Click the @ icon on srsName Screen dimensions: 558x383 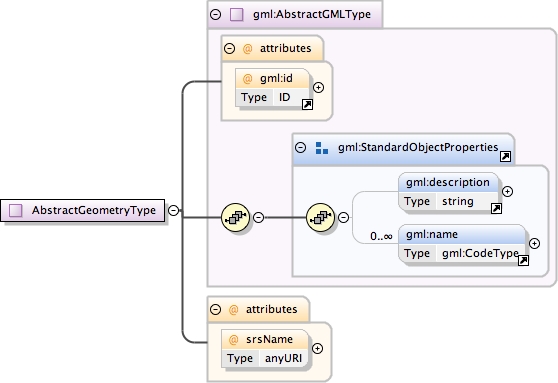pyautogui.click(x=233, y=340)
